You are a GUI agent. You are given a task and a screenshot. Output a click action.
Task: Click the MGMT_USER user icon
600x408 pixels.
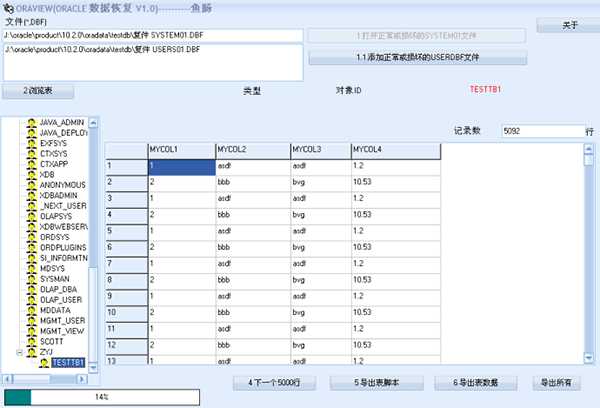pyautogui.click(x=32, y=321)
